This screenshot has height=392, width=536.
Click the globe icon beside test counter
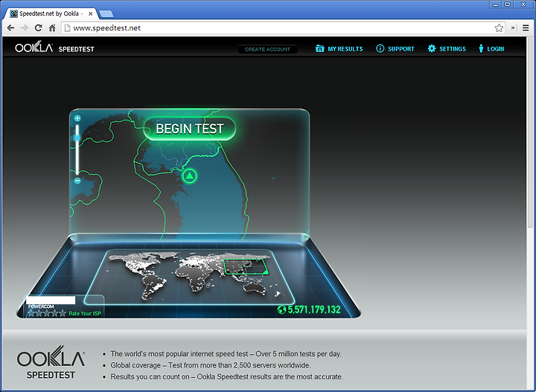pos(281,309)
